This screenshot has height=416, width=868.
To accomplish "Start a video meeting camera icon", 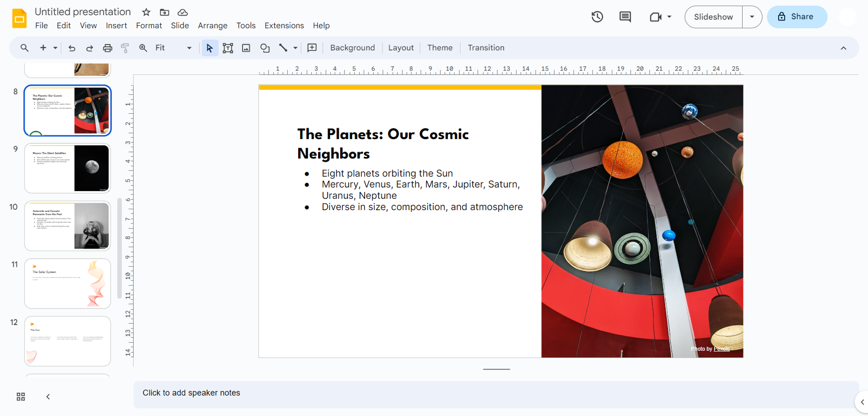I will pos(655,17).
